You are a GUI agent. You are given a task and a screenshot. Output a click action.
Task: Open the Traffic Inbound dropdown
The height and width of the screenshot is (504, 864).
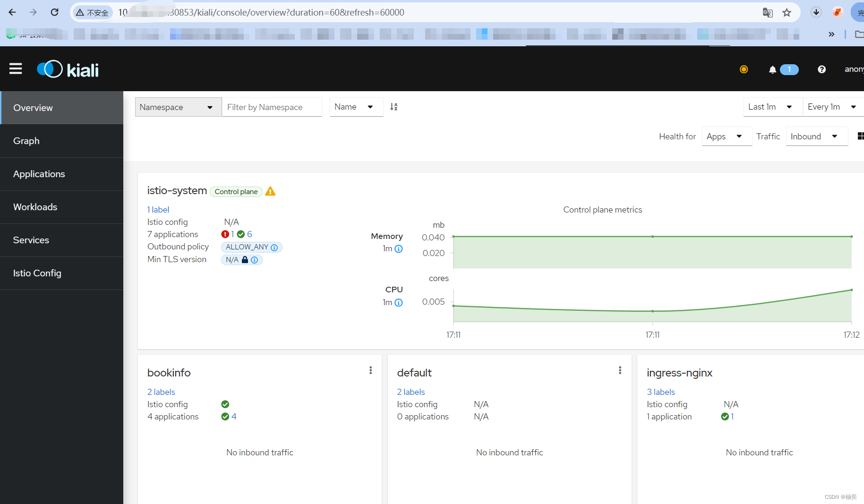pyautogui.click(x=817, y=137)
